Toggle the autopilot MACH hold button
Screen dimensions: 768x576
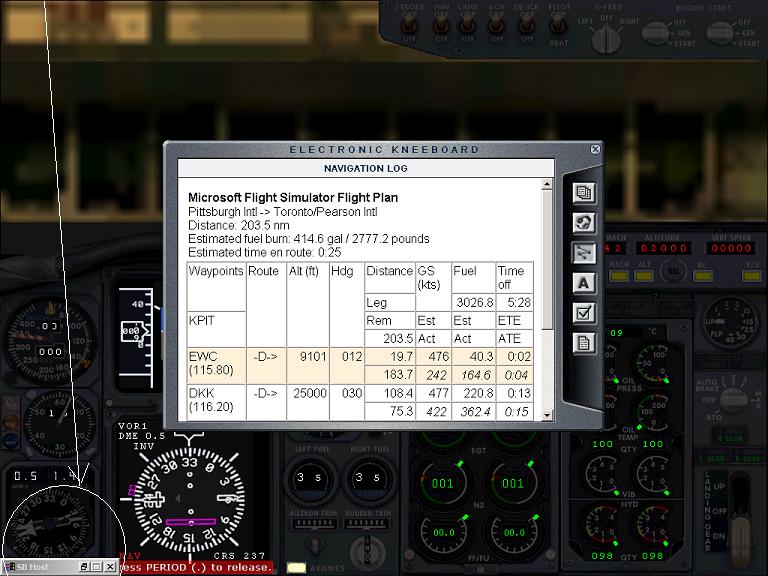coord(619,276)
